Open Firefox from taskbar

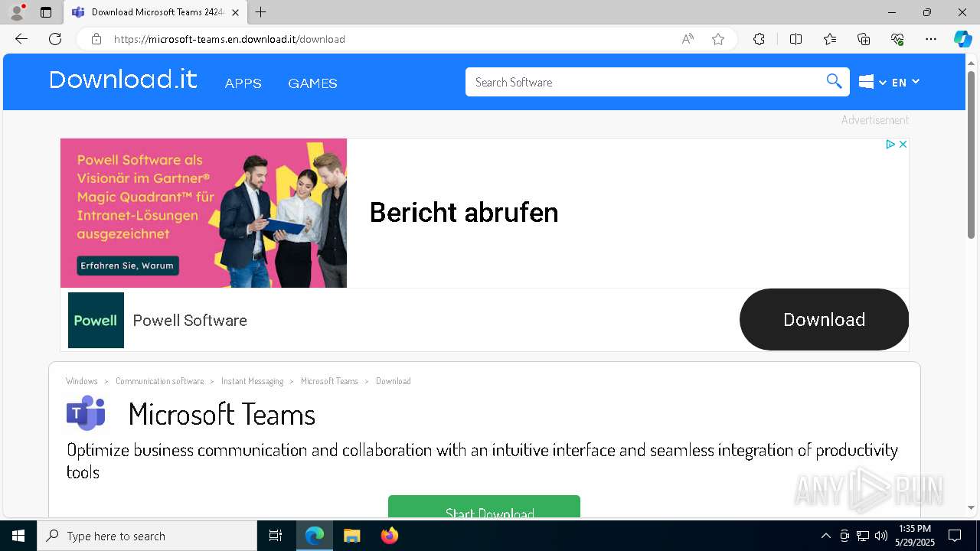389,536
